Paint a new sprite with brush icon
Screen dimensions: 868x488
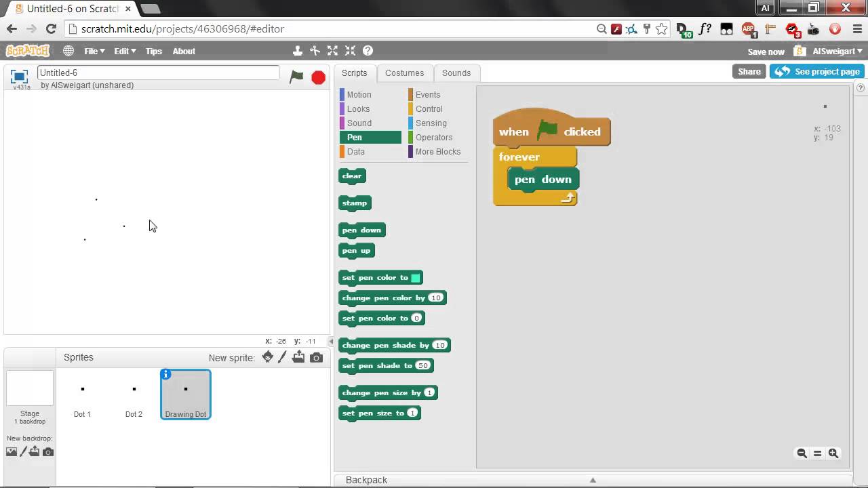(283, 357)
